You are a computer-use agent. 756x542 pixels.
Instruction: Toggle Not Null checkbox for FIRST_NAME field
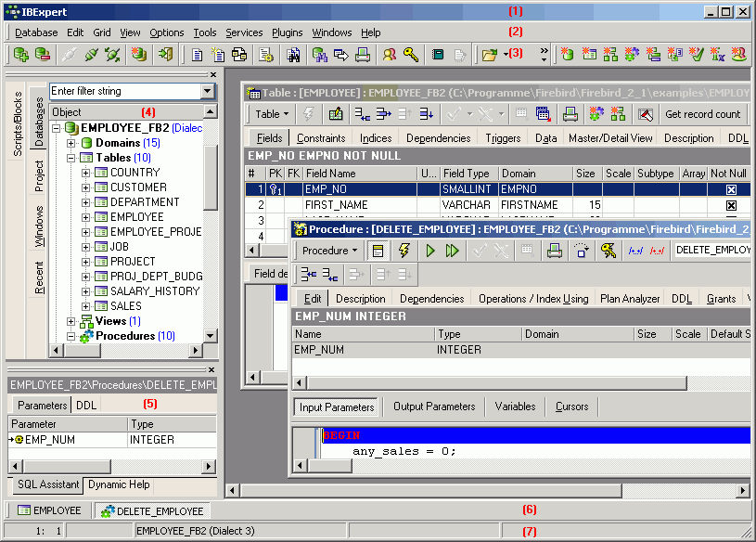(x=731, y=205)
